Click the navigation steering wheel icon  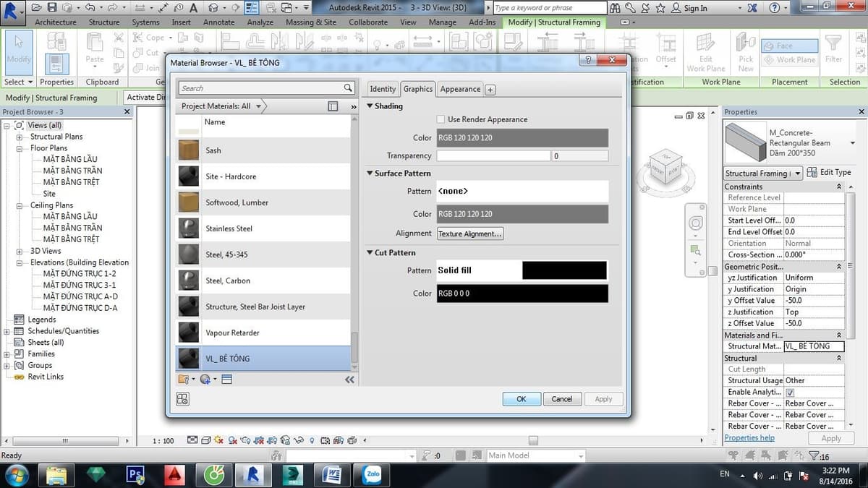point(695,223)
